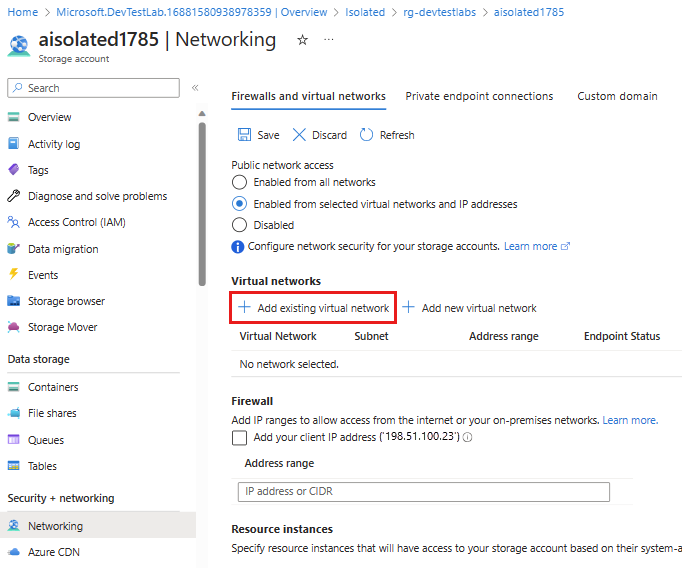Focus the IP address or CIDR field
The height and width of the screenshot is (568, 682).
point(424,491)
